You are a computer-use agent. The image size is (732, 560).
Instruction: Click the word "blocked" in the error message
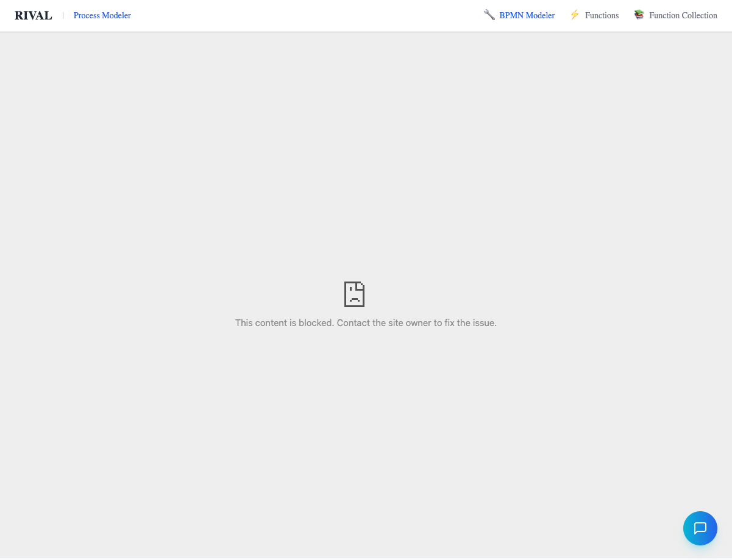click(315, 323)
